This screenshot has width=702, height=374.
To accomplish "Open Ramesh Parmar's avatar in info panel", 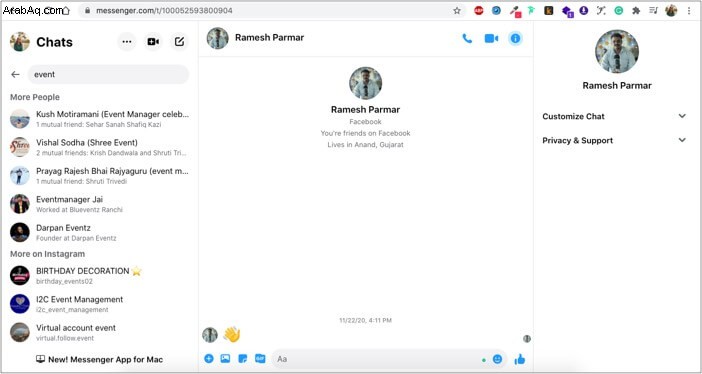I will coord(617,52).
